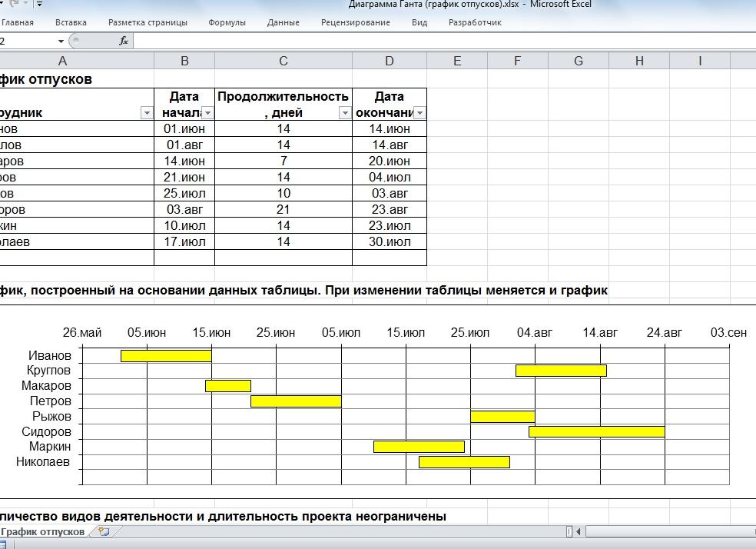Select end date cell 03.авг
Viewport: 756px width, 549px height.
390,194
